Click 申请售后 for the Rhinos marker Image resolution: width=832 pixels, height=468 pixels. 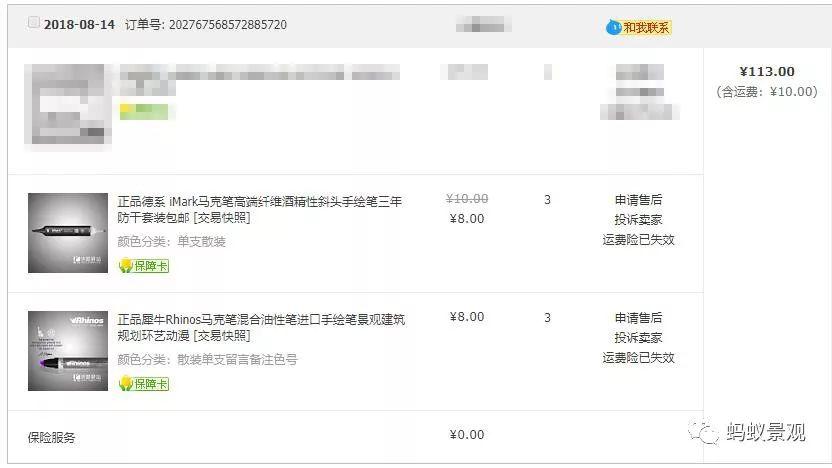tap(638, 318)
